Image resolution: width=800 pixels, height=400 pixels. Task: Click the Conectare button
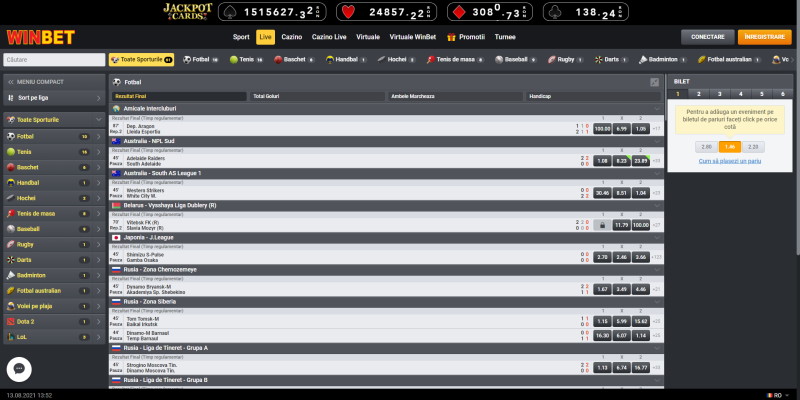pyautogui.click(x=708, y=37)
